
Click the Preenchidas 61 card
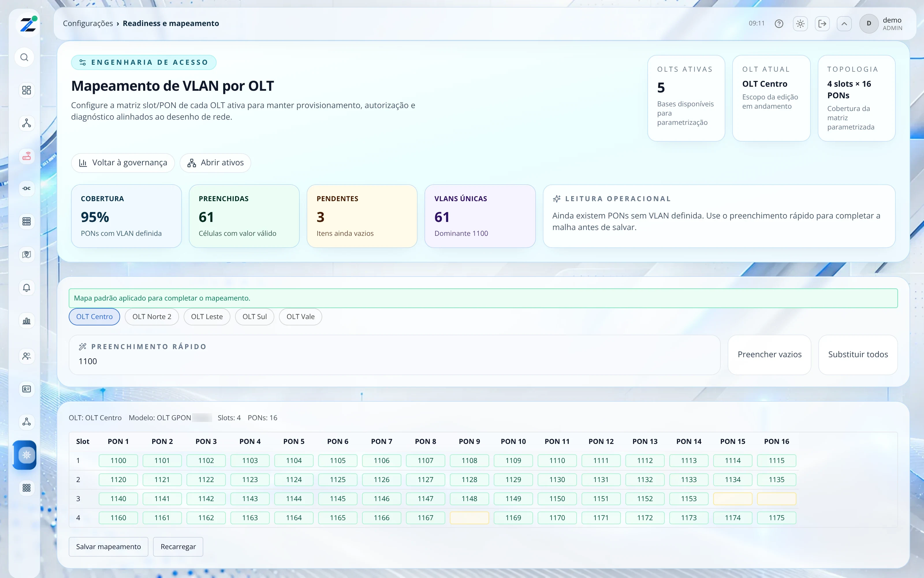244,216
